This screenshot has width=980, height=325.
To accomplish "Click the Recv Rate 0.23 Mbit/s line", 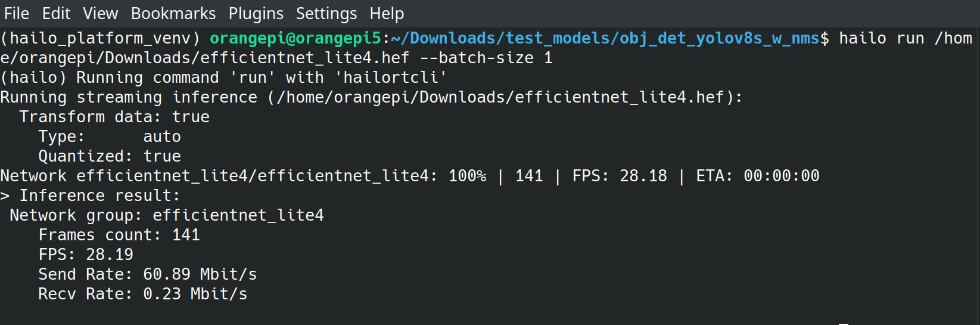I will tap(143, 294).
